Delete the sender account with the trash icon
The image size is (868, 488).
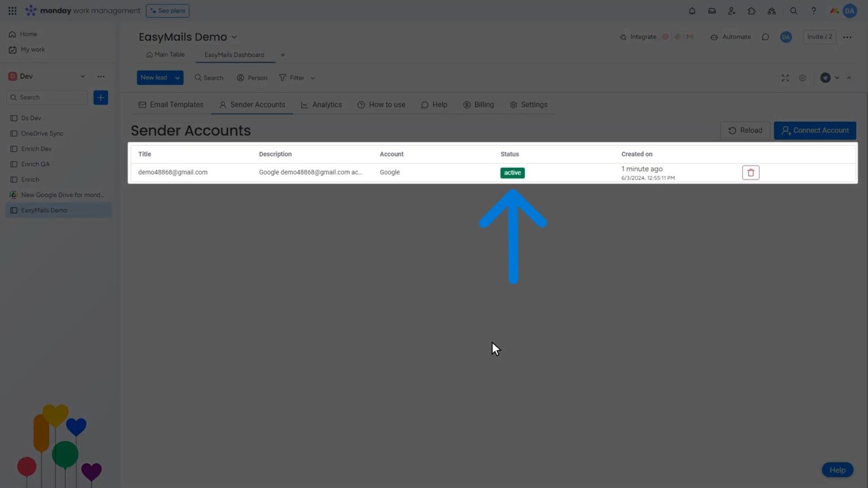[x=750, y=172]
